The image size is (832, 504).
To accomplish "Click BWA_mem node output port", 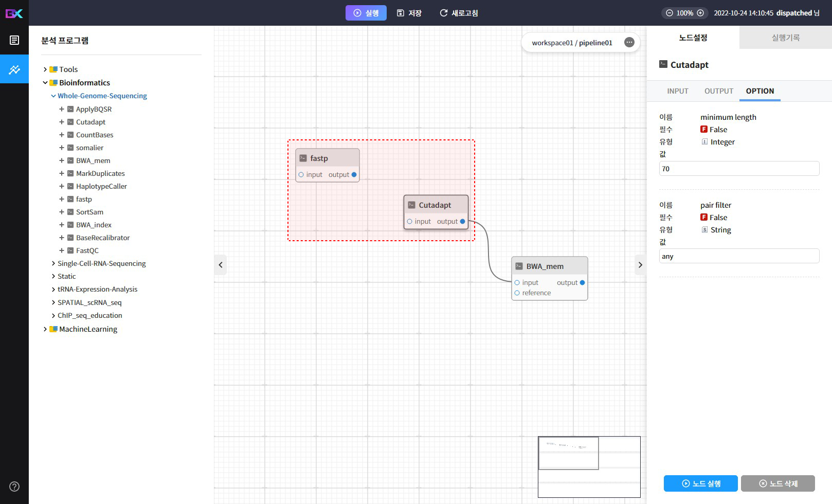I will [x=582, y=283].
